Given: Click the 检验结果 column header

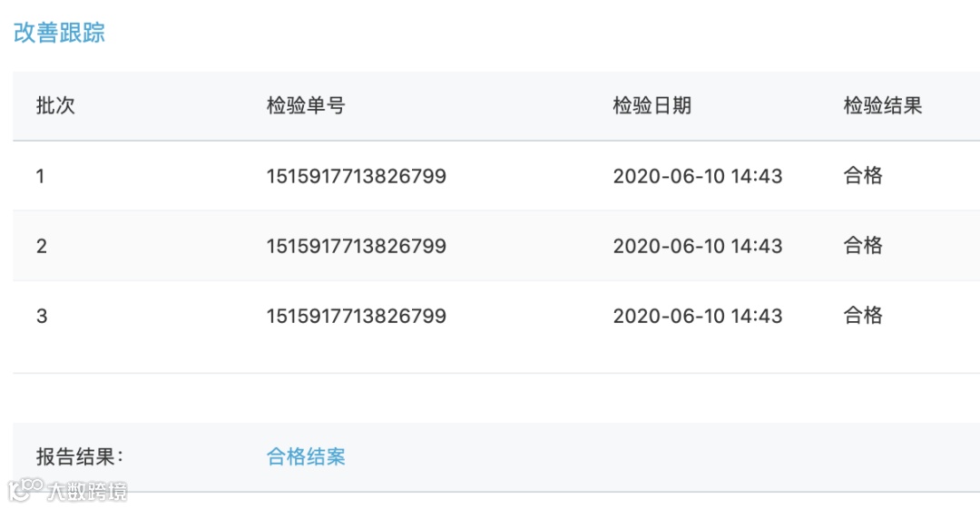Looking at the screenshot, I should coord(883,105).
